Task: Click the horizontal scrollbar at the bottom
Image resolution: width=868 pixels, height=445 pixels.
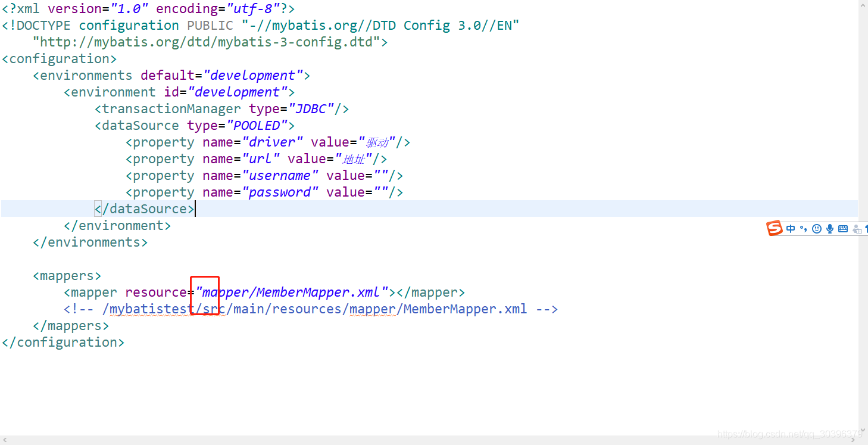Action: click(429, 441)
